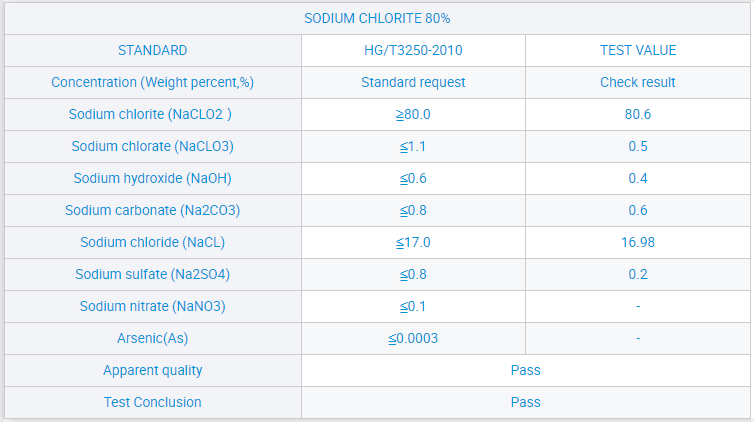The height and width of the screenshot is (422, 754).
Task: Select the Test Conclusion row label
Action: (x=152, y=402)
